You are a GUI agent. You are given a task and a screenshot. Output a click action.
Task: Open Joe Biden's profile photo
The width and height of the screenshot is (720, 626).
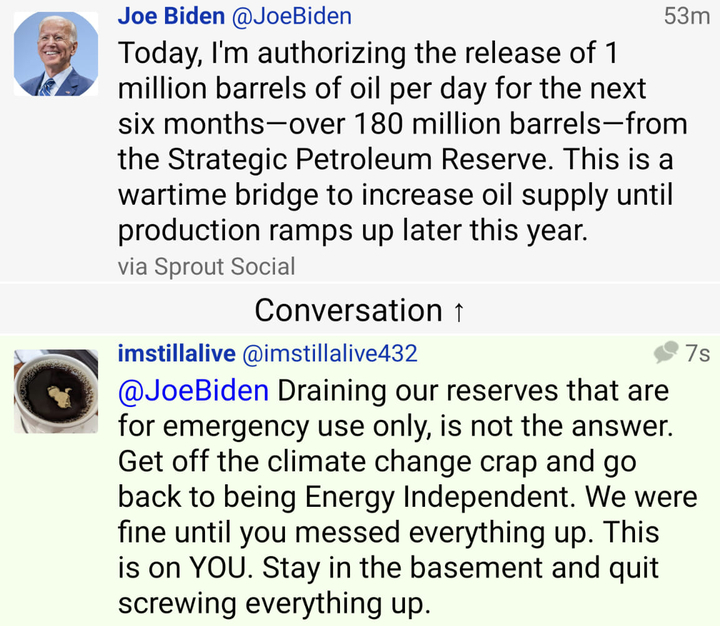pyautogui.click(x=55, y=56)
